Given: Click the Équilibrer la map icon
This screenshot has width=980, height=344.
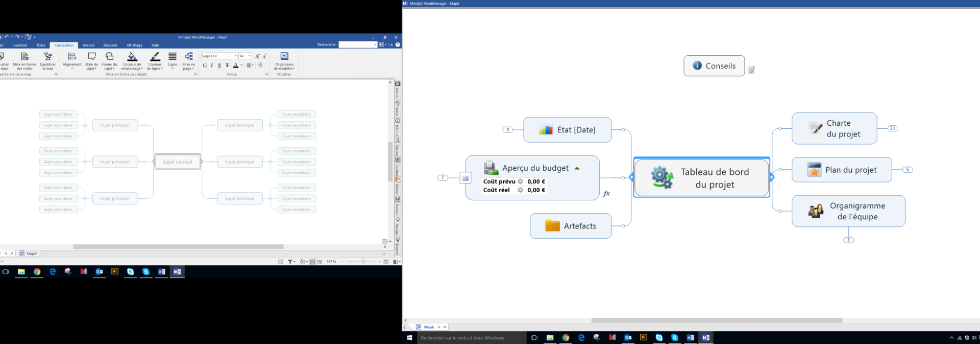Looking at the screenshot, I should click(x=48, y=57).
